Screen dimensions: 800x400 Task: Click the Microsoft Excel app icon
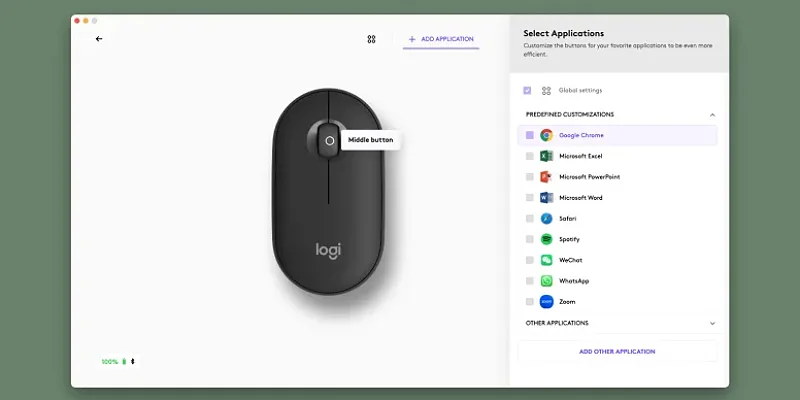pos(546,156)
